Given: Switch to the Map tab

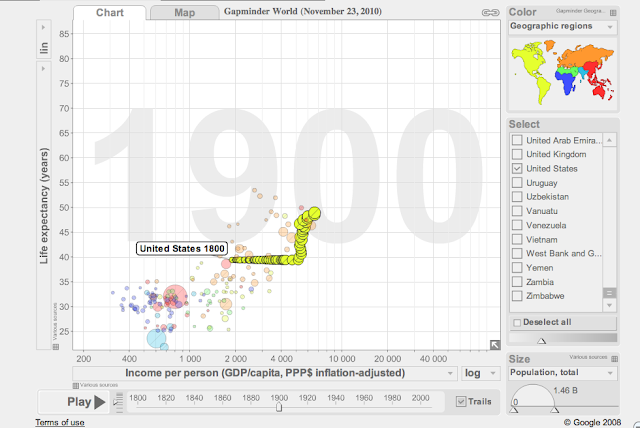Looking at the screenshot, I should [x=184, y=13].
